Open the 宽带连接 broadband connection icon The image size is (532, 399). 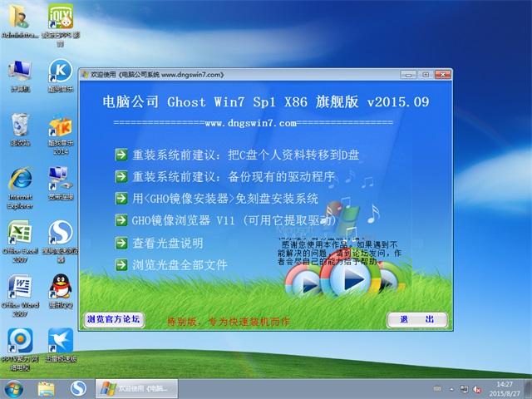[x=61, y=183]
